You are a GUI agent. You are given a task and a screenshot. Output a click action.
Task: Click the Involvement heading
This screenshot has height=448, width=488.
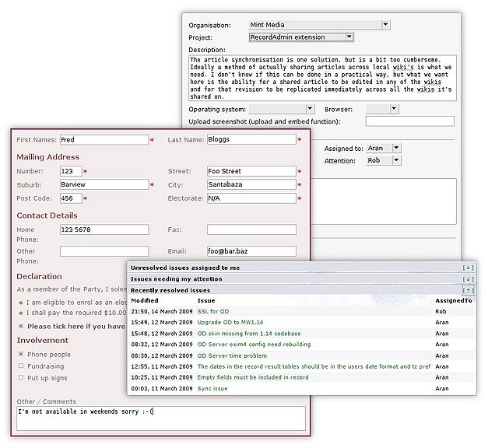click(43, 340)
